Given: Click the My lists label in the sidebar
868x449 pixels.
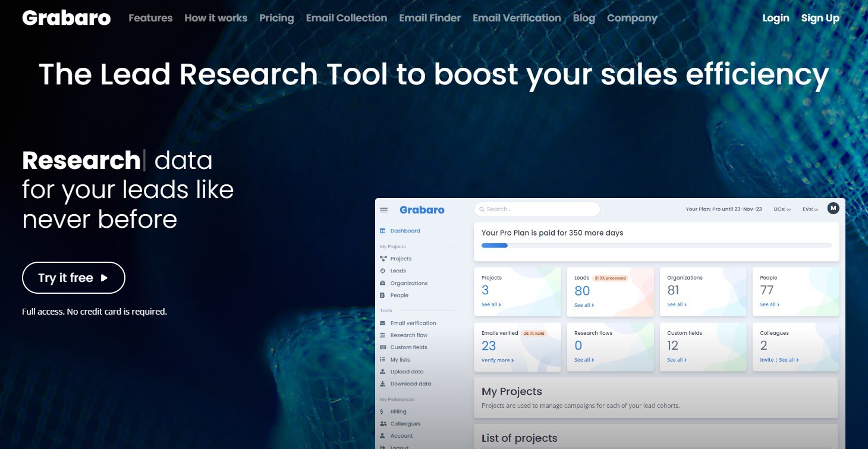Looking at the screenshot, I should 400,360.
